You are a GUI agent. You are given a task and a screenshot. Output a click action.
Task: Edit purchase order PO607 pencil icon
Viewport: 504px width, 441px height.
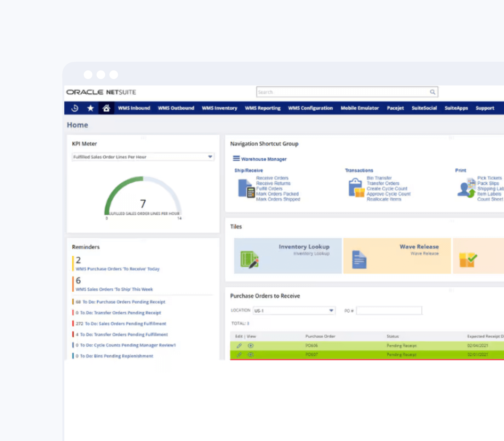click(239, 354)
